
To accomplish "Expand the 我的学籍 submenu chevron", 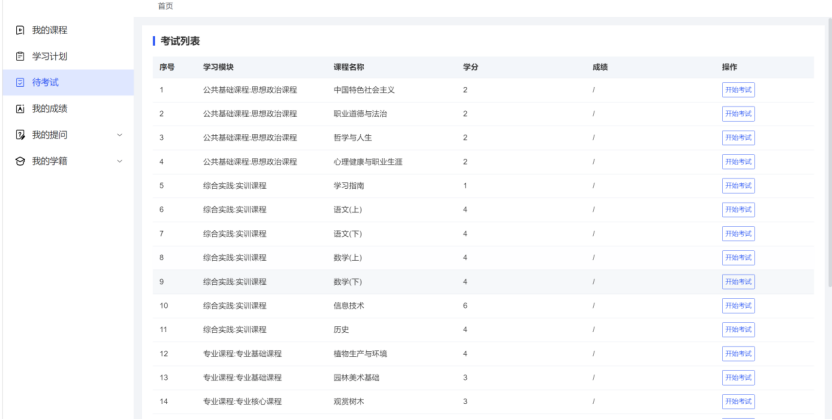I will pyautogui.click(x=120, y=161).
